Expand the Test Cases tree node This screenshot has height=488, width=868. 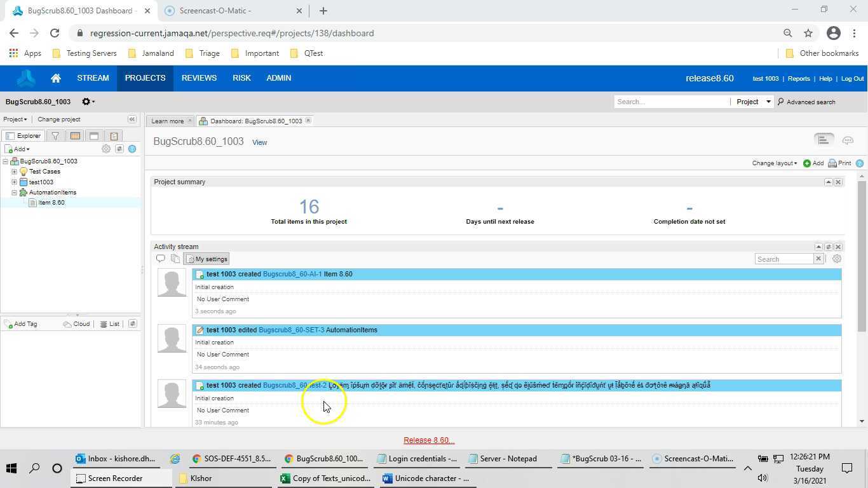point(14,172)
